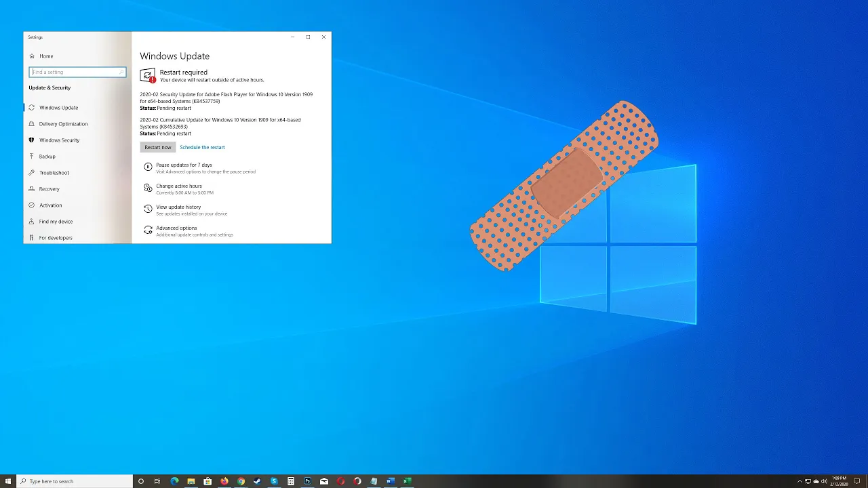Open Skype from the taskbar
The height and width of the screenshot is (488, 868).
pyautogui.click(x=274, y=481)
